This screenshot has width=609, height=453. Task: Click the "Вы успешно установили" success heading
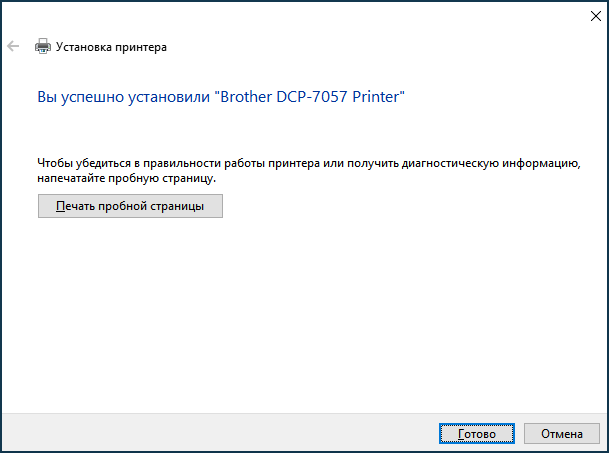(x=221, y=97)
